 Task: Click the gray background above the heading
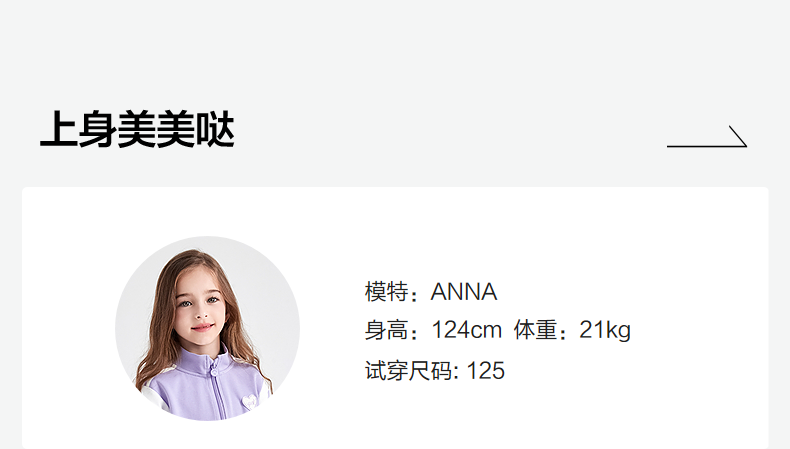coord(395,45)
